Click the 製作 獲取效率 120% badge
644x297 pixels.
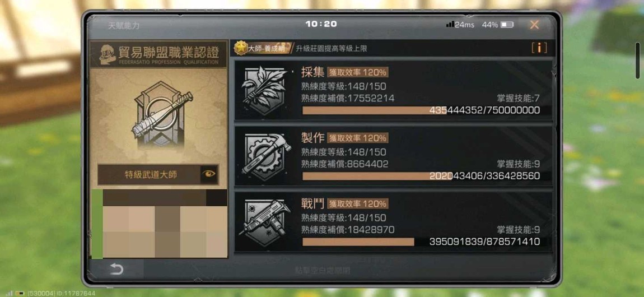click(357, 138)
